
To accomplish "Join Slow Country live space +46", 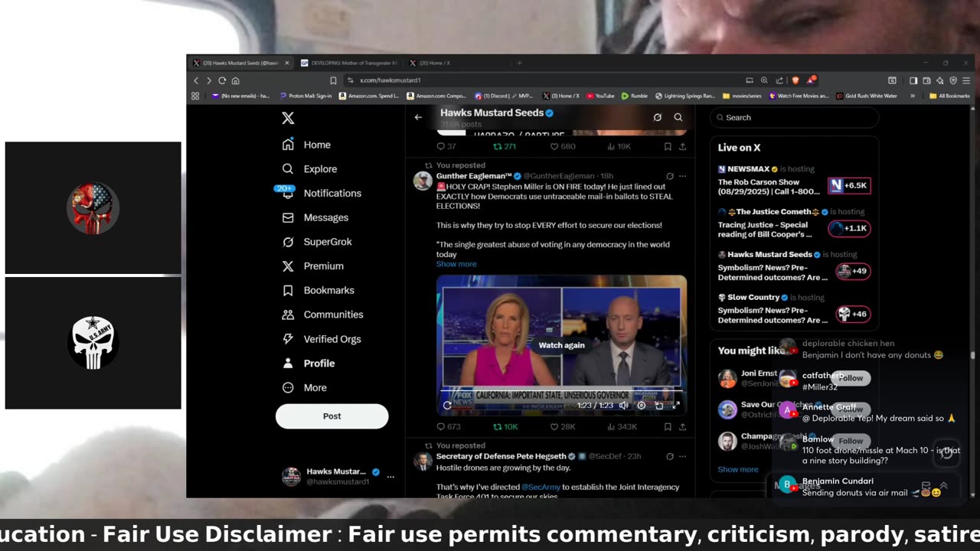I will tap(852, 314).
